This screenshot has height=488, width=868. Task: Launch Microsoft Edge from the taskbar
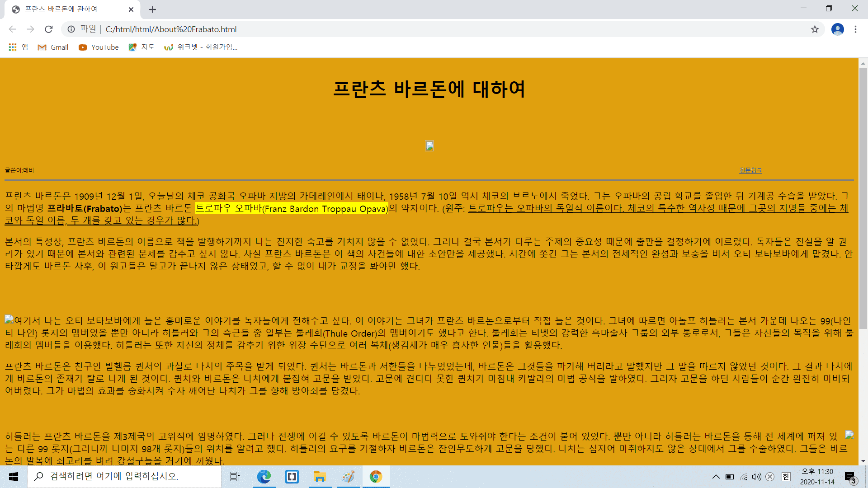[x=264, y=477]
